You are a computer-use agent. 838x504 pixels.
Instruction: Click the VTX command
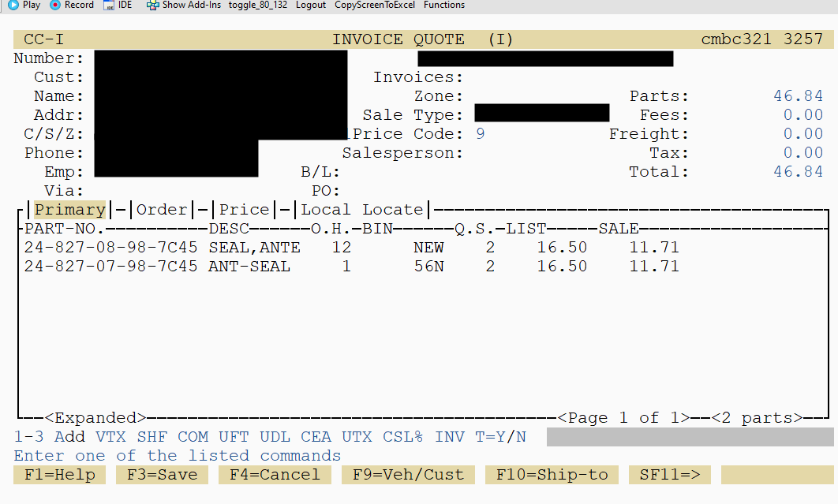[x=110, y=437]
